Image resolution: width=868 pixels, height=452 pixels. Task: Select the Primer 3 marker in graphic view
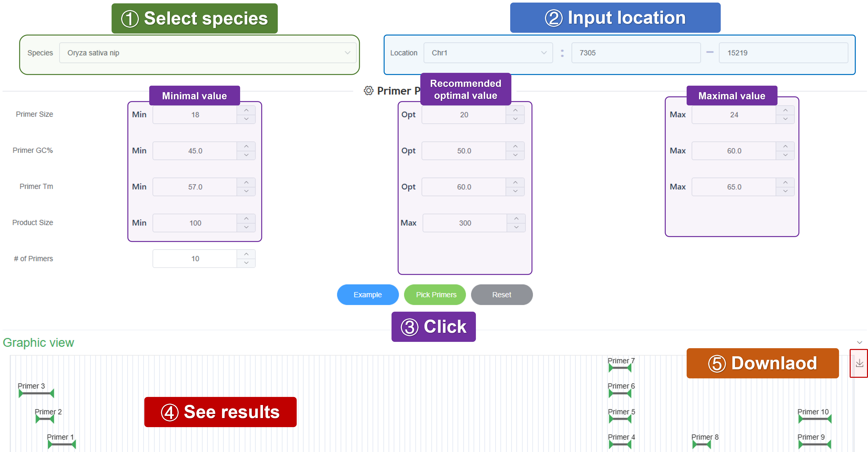coord(36,393)
